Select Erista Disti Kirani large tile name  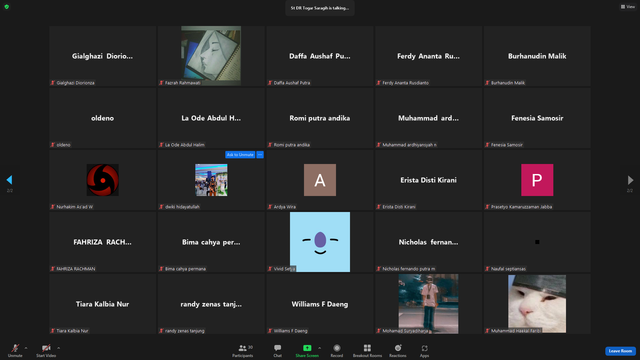point(428,180)
